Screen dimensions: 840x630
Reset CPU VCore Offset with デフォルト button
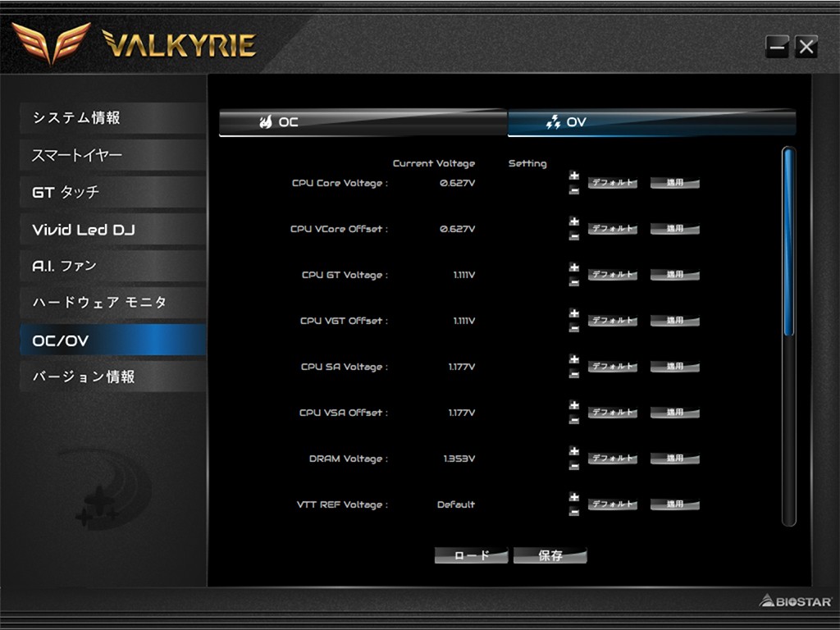coord(613,229)
